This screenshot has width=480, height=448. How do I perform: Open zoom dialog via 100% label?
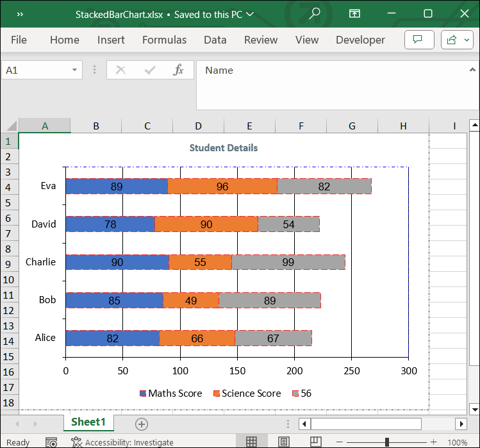click(x=458, y=442)
